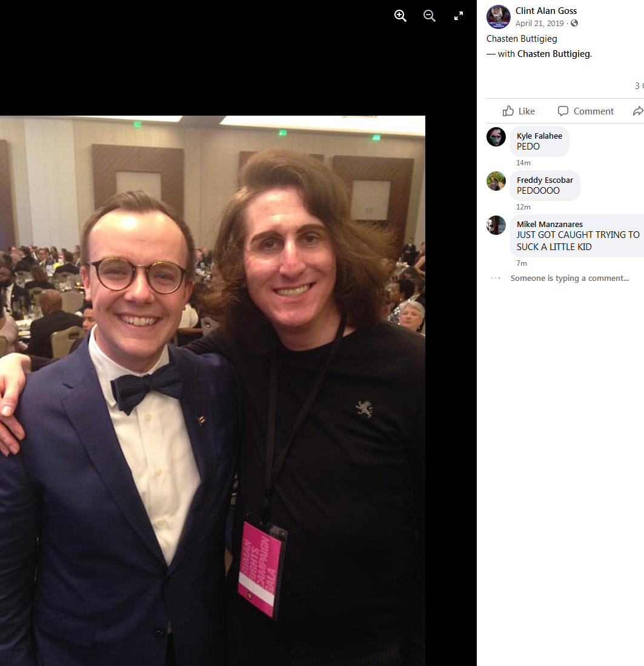
Task: Click the public globe privacy icon
Action: pos(574,23)
